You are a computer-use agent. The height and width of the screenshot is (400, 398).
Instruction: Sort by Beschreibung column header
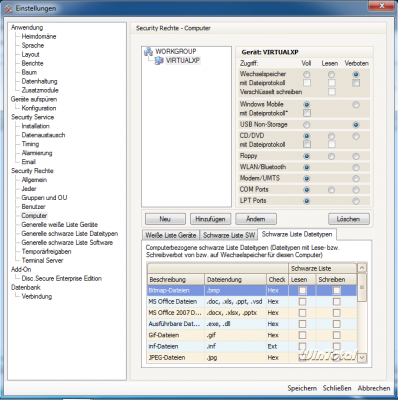coord(176,279)
